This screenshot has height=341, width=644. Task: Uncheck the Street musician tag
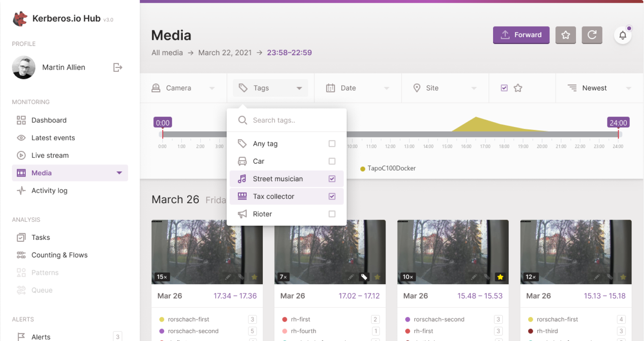[x=332, y=179]
